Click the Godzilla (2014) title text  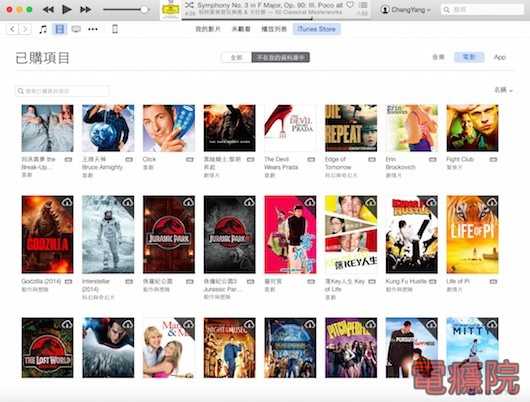[x=41, y=281]
